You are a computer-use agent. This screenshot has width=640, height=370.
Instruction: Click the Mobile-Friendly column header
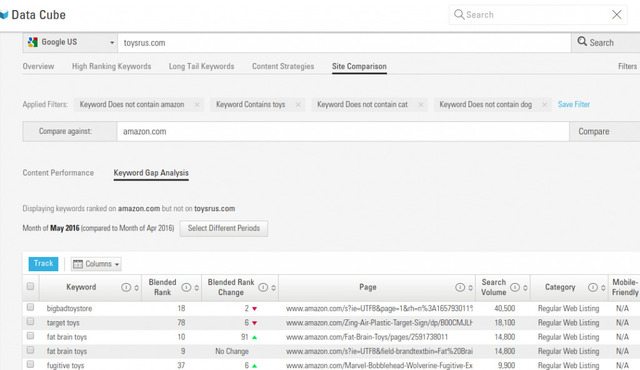tap(624, 288)
